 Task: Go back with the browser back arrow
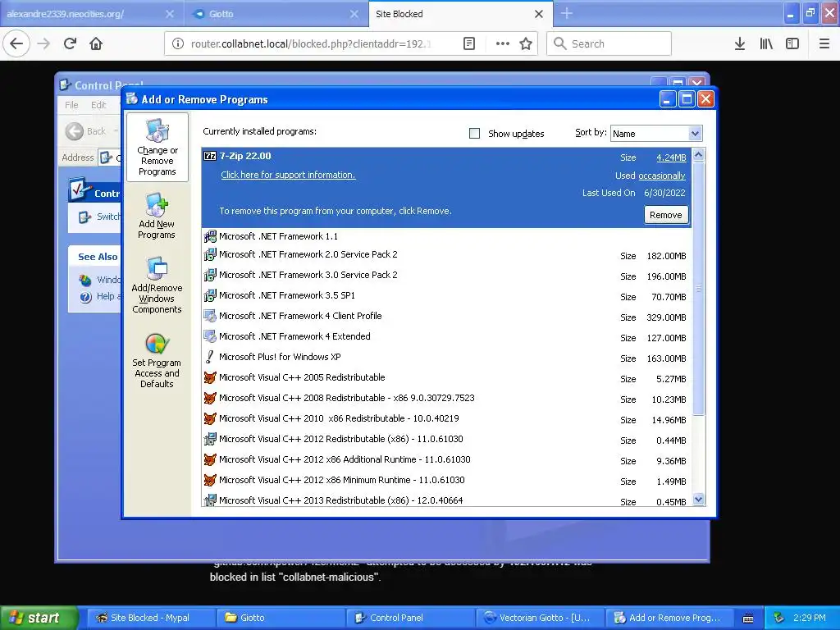(16, 43)
